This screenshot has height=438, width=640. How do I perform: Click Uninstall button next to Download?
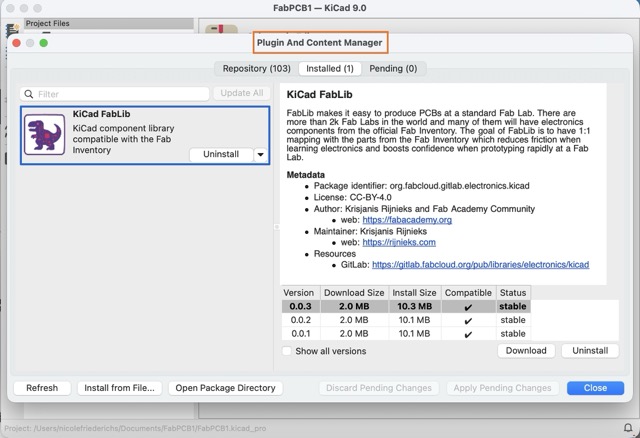[590, 351]
